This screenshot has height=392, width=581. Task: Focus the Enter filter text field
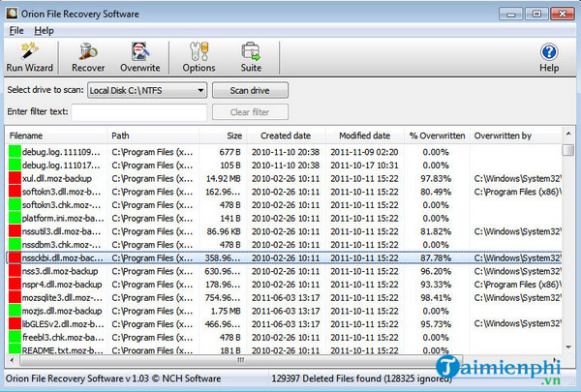[x=138, y=112]
